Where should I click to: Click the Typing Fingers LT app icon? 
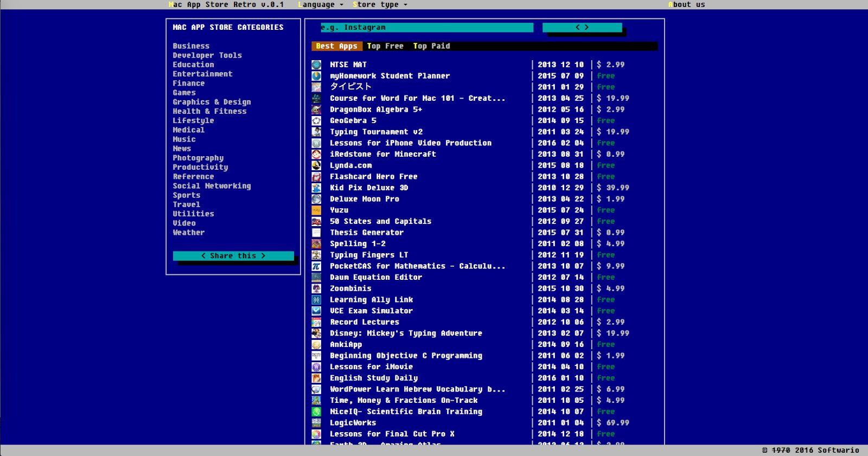pos(316,255)
